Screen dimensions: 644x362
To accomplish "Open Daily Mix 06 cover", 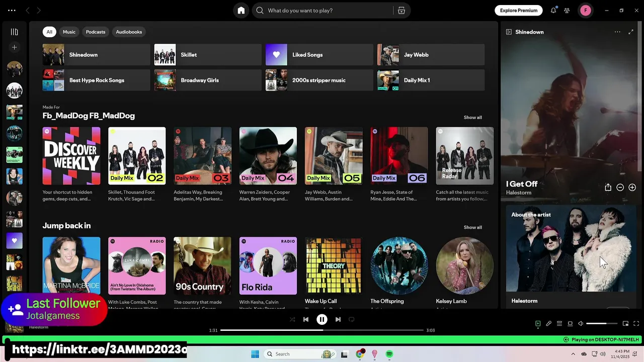I will (399, 156).
